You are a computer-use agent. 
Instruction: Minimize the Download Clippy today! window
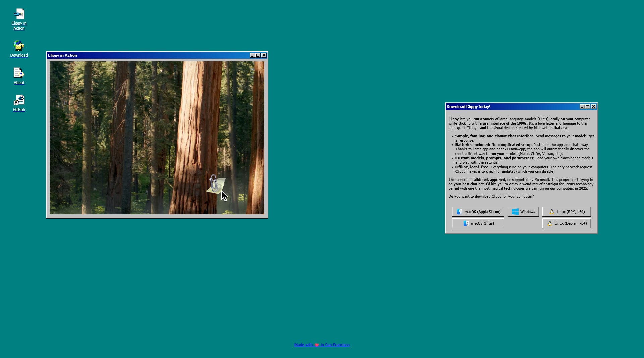click(582, 107)
